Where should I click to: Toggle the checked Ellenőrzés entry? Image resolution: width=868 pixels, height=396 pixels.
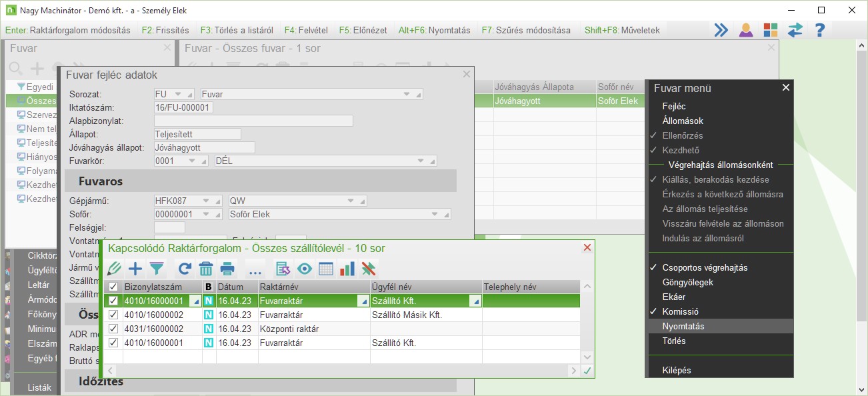[x=683, y=135]
